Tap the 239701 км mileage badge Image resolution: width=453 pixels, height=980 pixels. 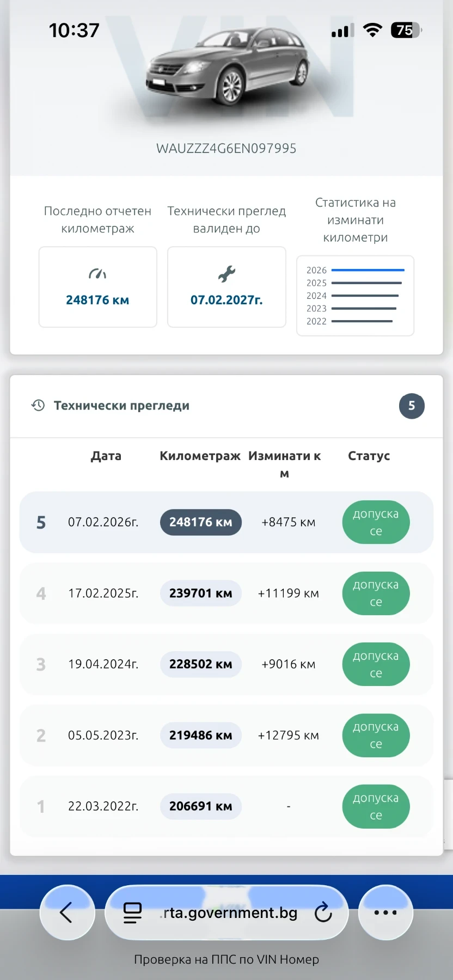[200, 593]
